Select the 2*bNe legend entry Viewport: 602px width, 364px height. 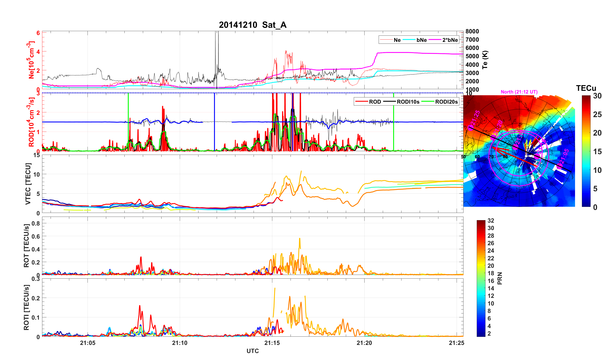[450, 40]
